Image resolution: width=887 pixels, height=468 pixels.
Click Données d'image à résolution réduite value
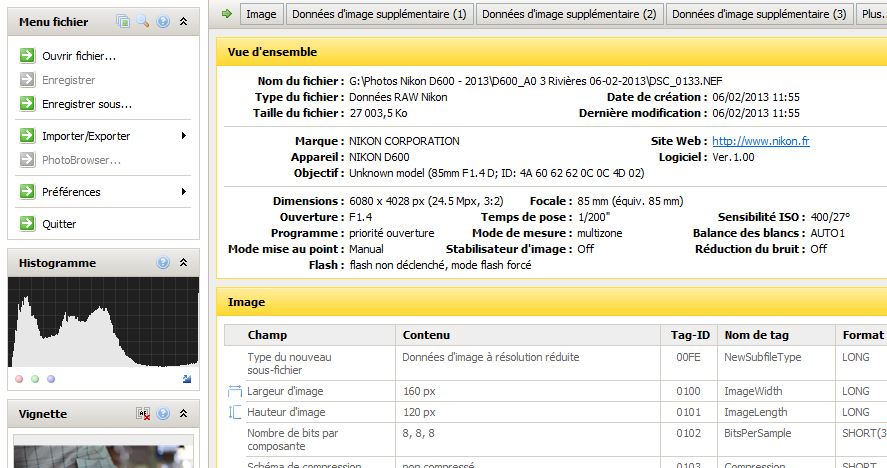click(x=491, y=357)
